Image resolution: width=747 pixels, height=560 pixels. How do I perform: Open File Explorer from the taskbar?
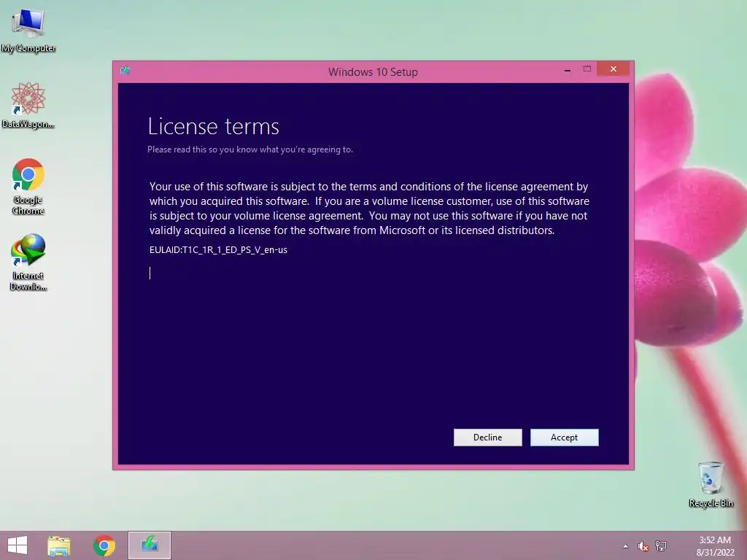pos(58,545)
